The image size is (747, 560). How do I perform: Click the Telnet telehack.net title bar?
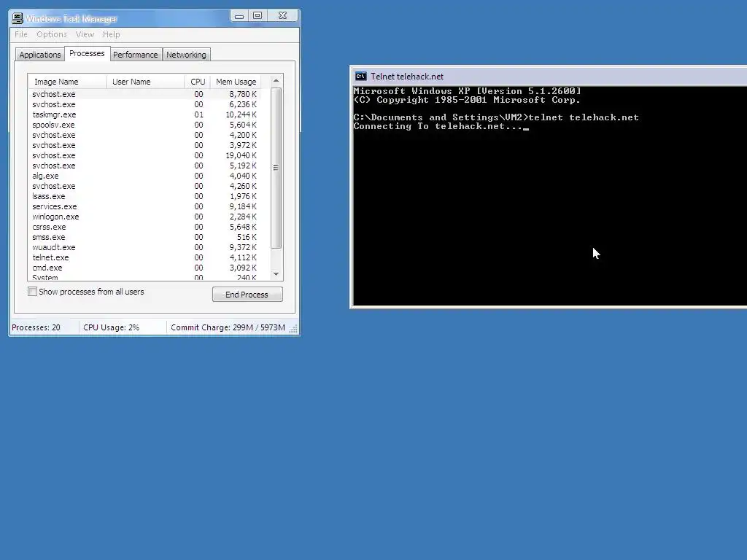[x=549, y=76]
